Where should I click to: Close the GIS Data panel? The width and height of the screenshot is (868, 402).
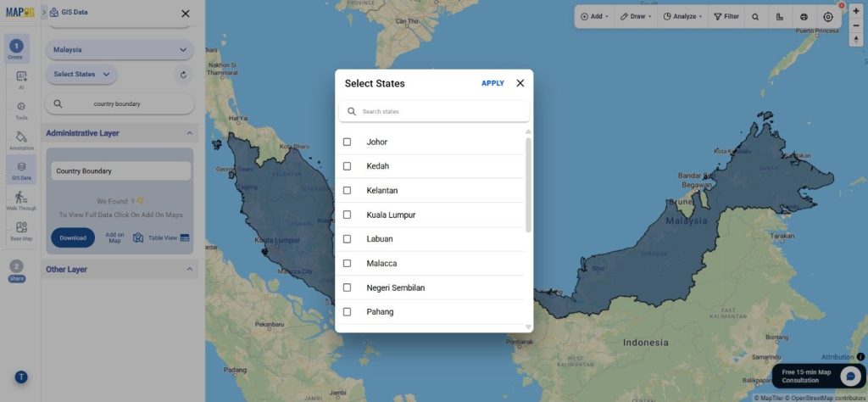point(186,14)
